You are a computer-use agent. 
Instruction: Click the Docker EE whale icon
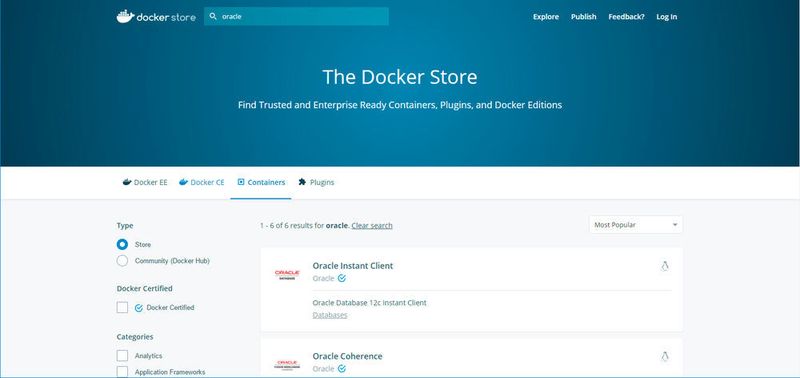click(127, 182)
